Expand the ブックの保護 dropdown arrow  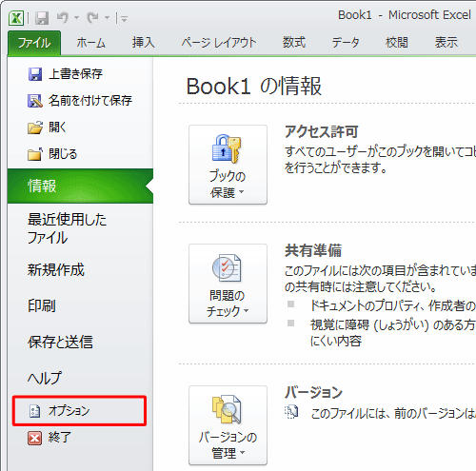tap(241, 192)
